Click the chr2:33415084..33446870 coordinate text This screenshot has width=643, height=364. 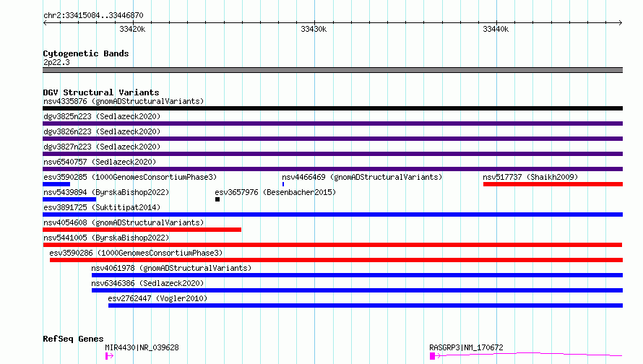coord(93,15)
